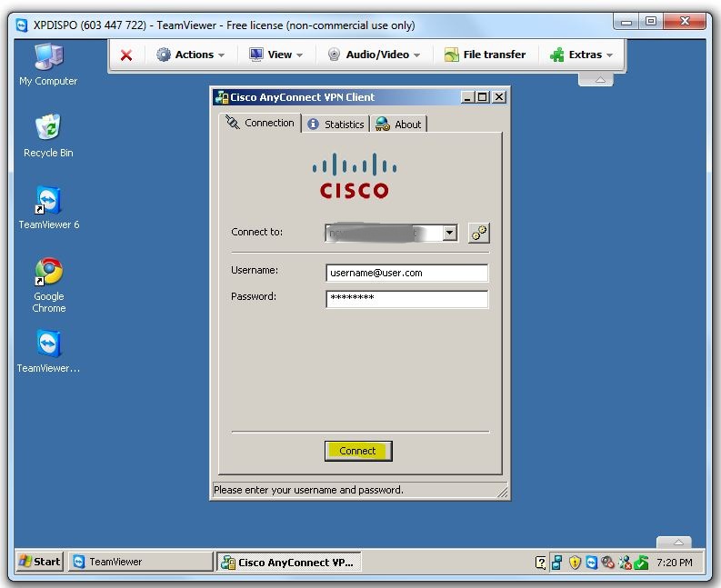Click the 7:20 PM system clock
Image resolution: width=721 pixels, height=588 pixels.
674,563
